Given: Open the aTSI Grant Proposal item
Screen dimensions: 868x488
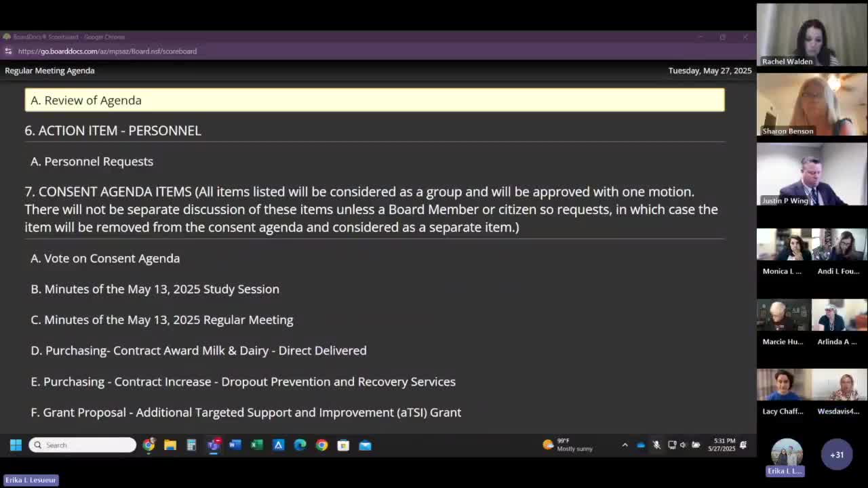Looking at the screenshot, I should pos(245,412).
